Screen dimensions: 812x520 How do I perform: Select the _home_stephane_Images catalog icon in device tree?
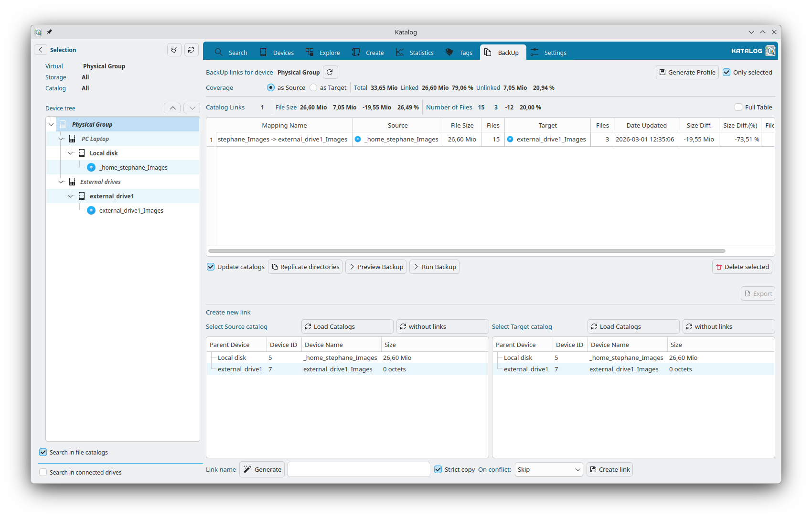[91, 167]
